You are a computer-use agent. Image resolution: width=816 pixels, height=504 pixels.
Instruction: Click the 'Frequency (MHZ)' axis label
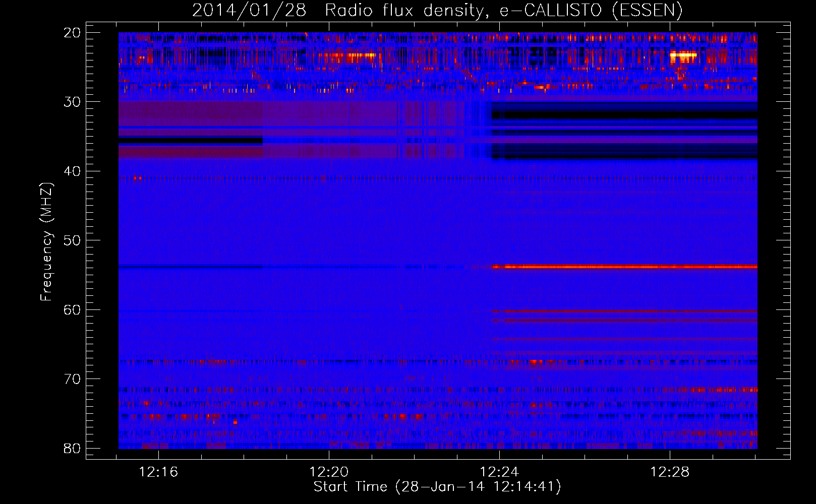[46, 242]
